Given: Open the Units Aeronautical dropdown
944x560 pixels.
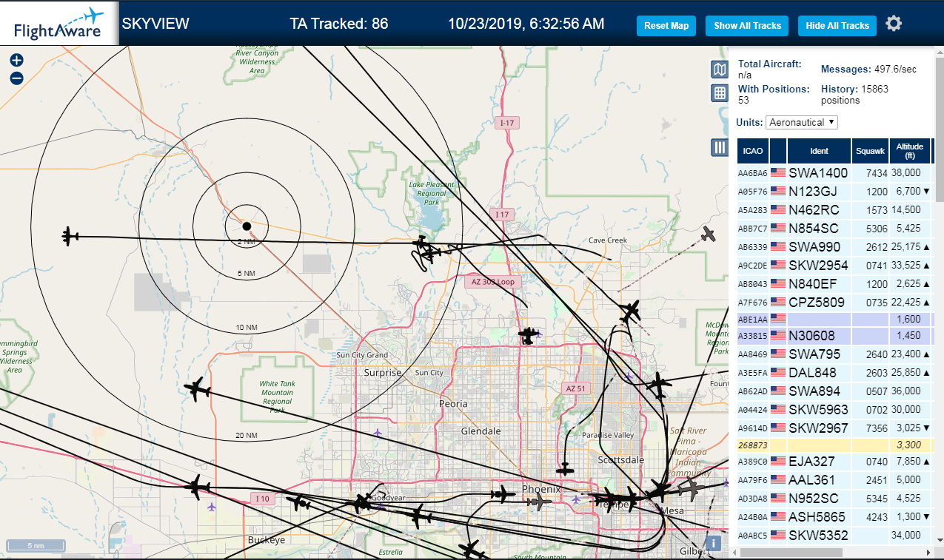Looking at the screenshot, I should 802,122.
